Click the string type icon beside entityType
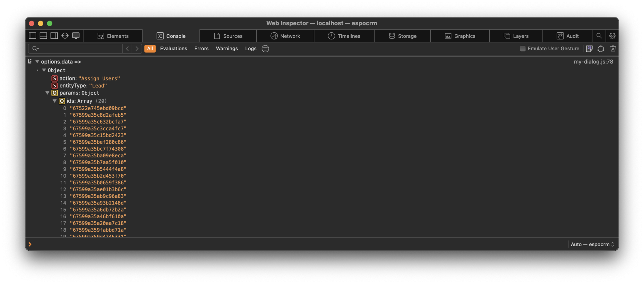 (x=55, y=86)
